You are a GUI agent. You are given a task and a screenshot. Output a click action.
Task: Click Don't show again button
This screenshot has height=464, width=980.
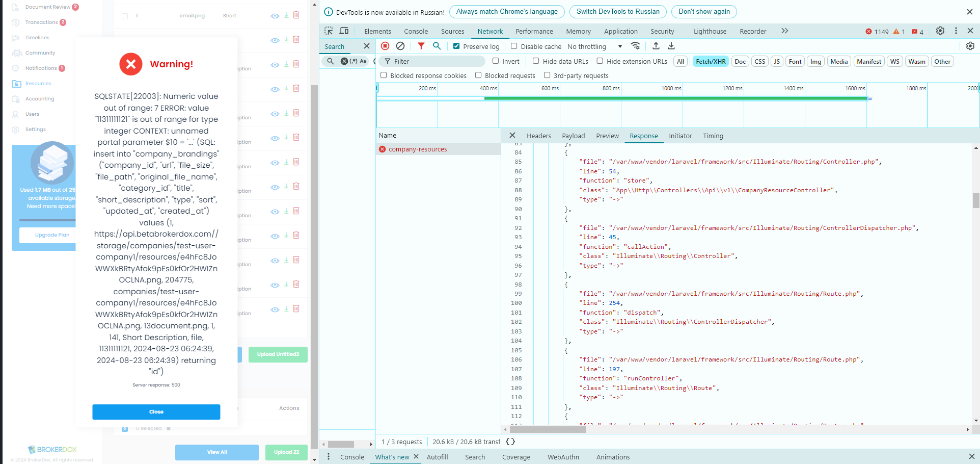pyautogui.click(x=704, y=12)
